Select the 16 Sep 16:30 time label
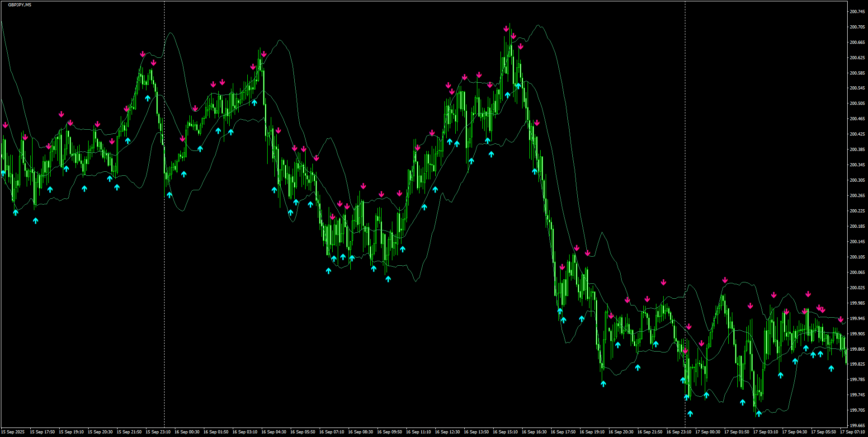 click(x=534, y=432)
